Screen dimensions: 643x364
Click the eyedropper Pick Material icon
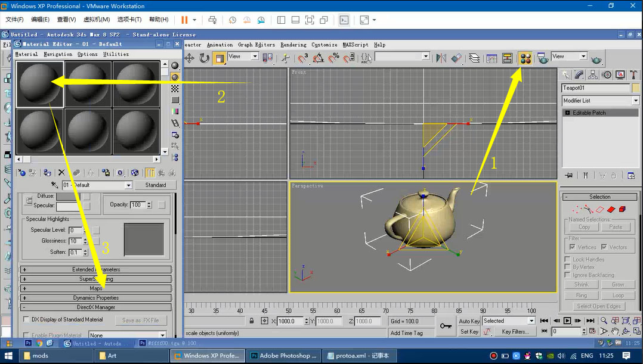(x=54, y=185)
